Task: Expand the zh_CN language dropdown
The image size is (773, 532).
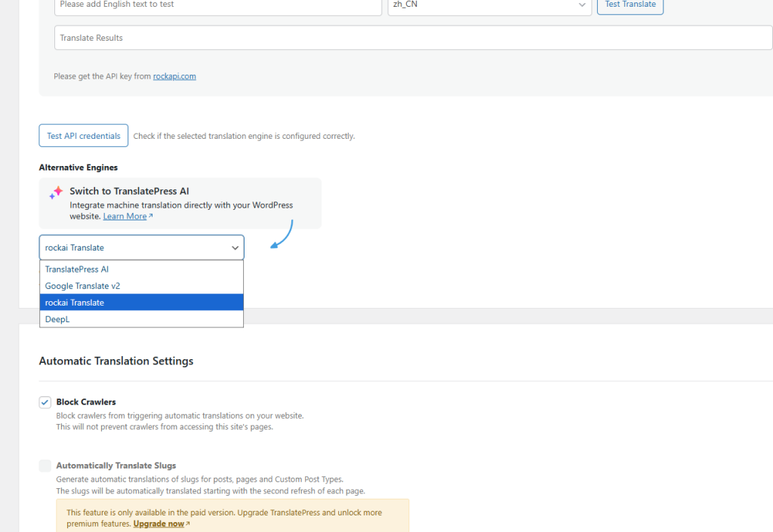Action: [x=488, y=5]
